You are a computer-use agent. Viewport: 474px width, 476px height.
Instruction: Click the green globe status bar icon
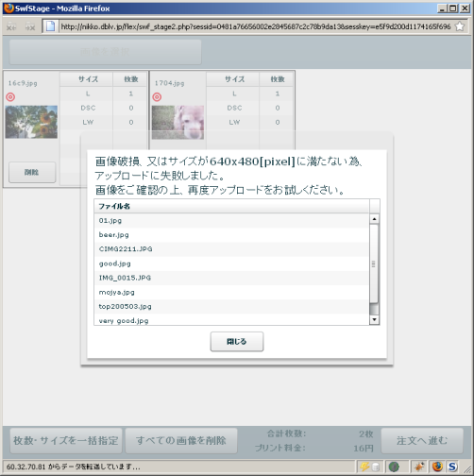(394, 467)
